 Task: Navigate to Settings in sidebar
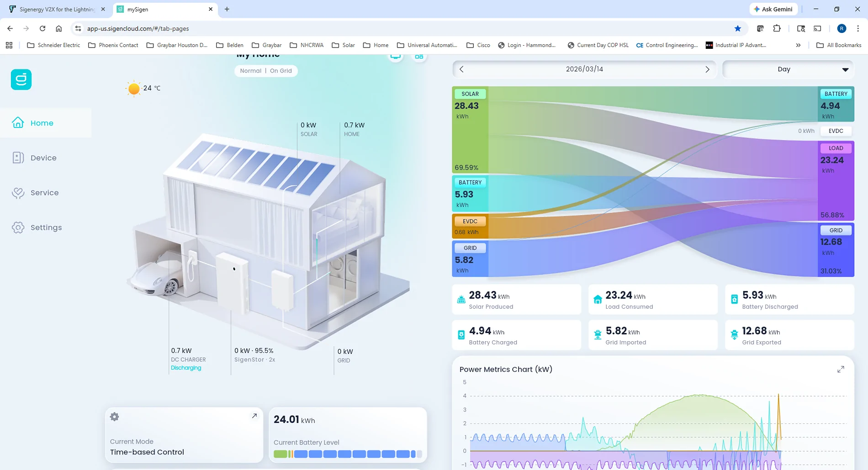pos(46,227)
